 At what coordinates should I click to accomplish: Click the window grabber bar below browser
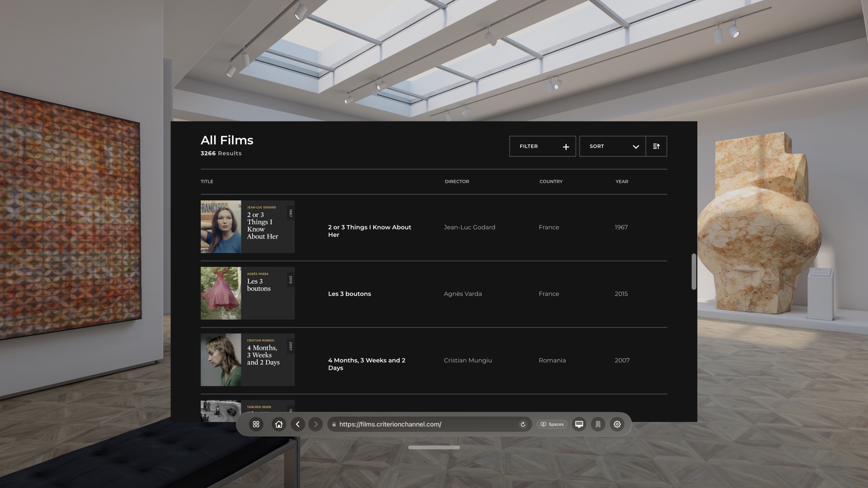pos(434,447)
